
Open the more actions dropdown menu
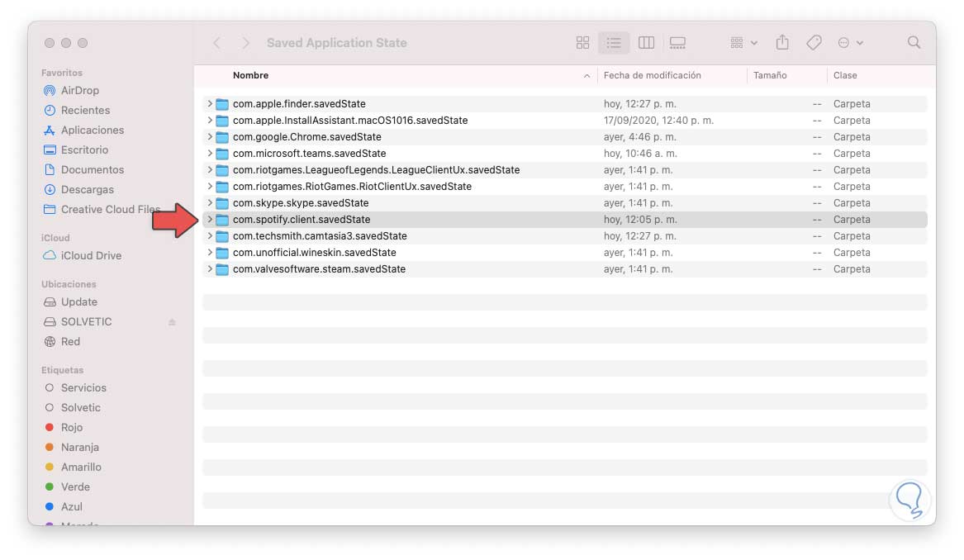[850, 42]
